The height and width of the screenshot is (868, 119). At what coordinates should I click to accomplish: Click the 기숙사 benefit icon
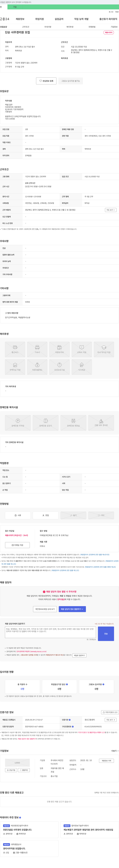[37, 349]
